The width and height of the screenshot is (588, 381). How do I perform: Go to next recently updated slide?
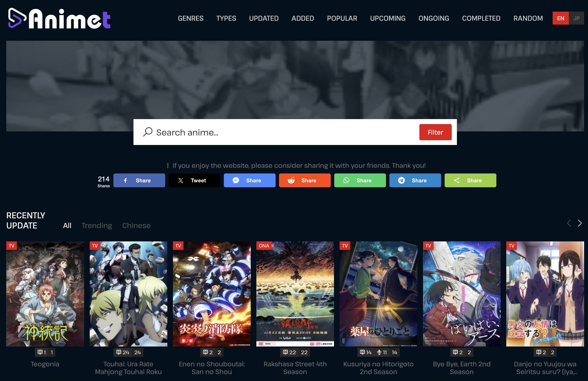(580, 223)
